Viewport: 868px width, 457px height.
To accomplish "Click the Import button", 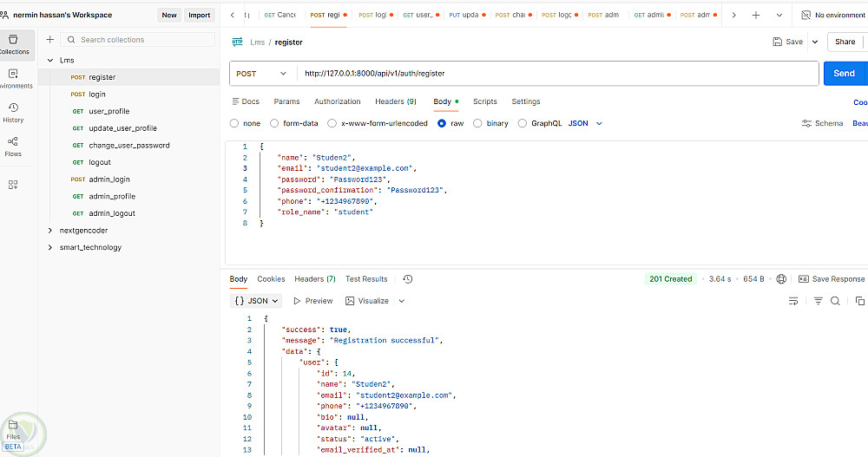I will [x=199, y=15].
